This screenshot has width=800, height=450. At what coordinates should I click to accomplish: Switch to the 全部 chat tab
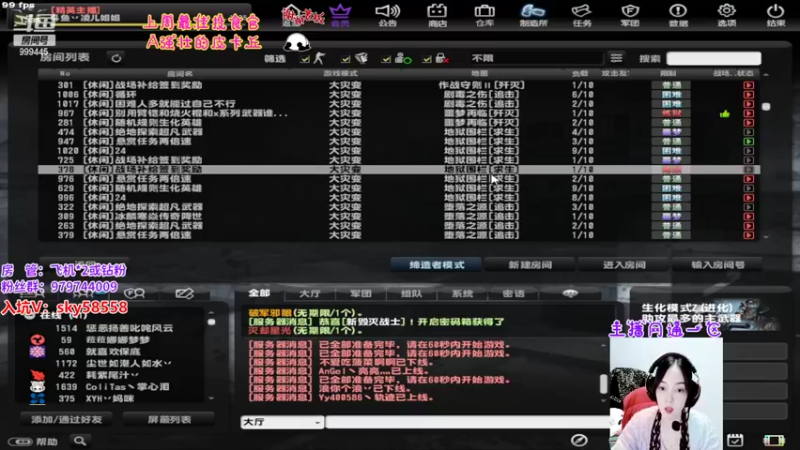point(259,293)
